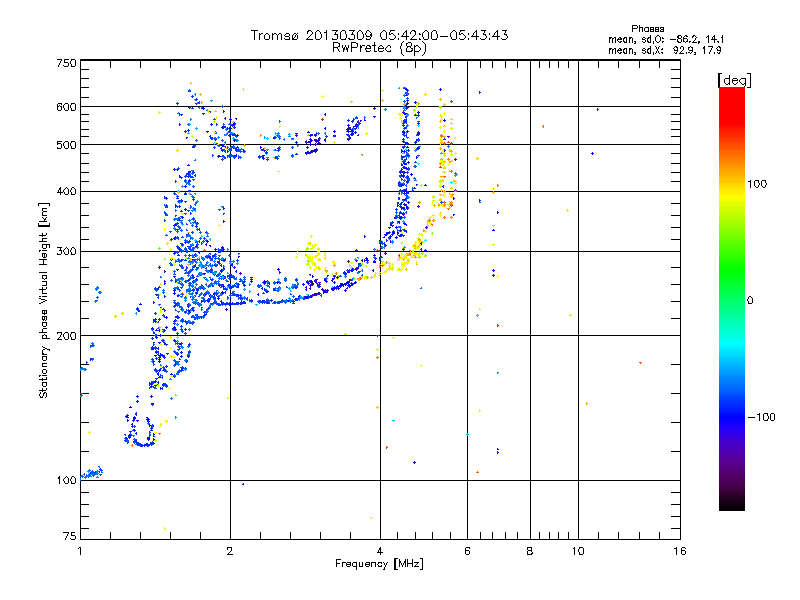The image size is (800, 600).
Task: Click the x-axis tick label '4'
Action: [380, 551]
